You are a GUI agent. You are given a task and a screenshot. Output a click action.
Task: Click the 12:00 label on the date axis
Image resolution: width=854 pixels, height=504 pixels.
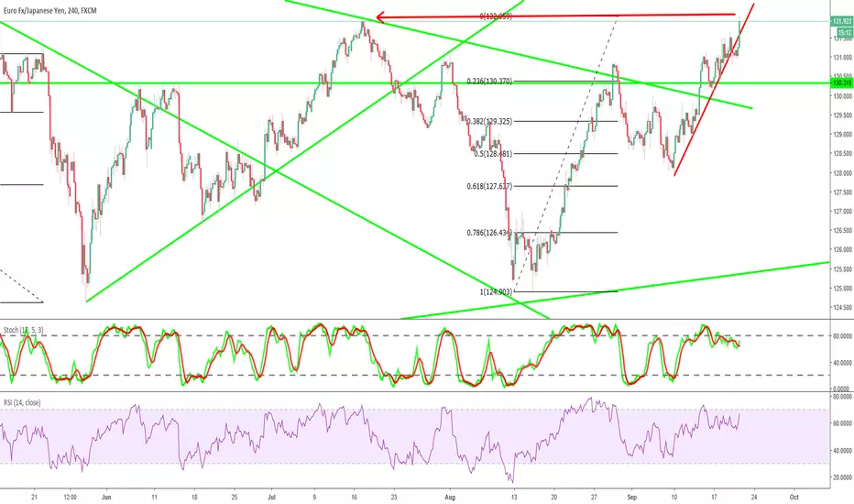click(70, 497)
